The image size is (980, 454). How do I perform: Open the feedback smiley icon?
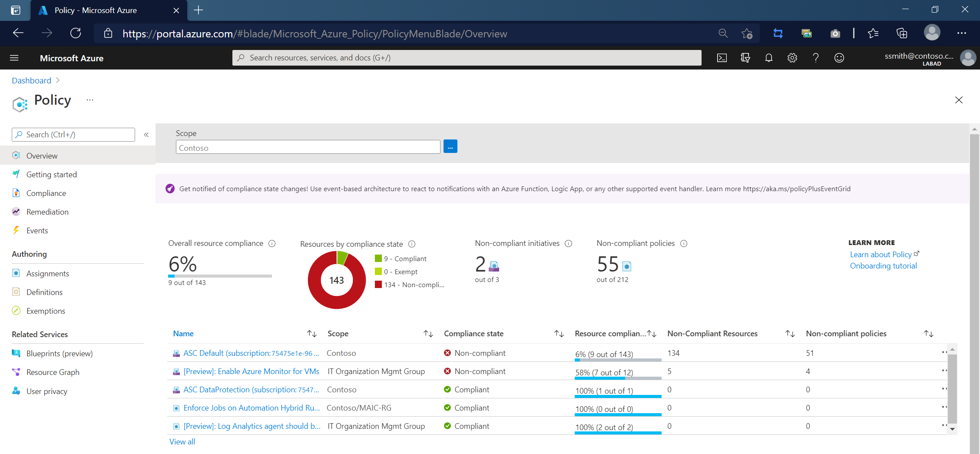point(839,57)
